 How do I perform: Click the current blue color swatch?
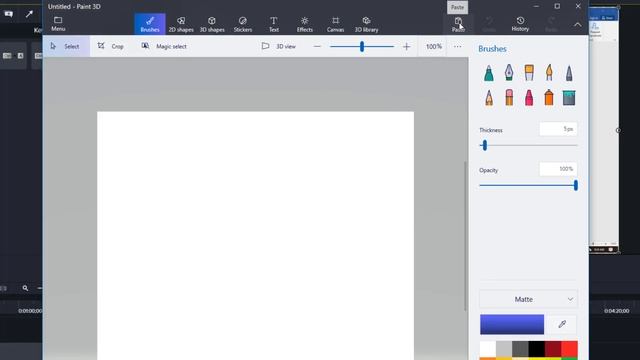pyautogui.click(x=512, y=324)
